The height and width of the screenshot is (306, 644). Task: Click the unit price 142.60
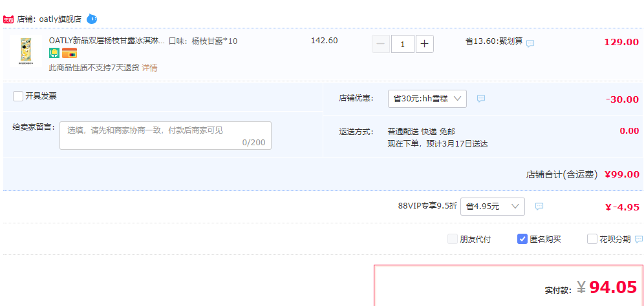[x=324, y=41]
